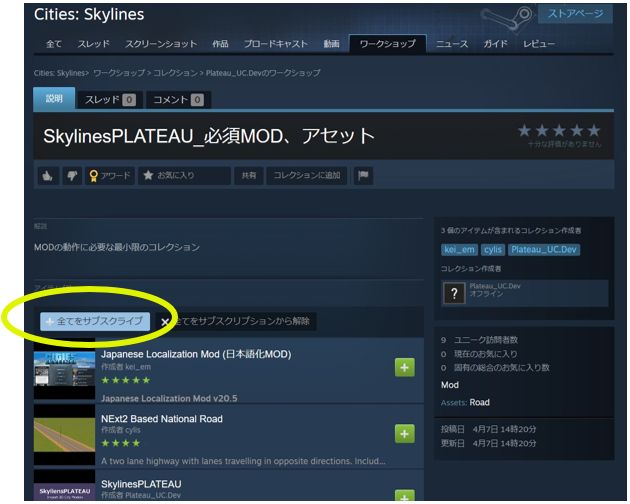Click Plateau_UC.Devのワークショップ breadcrumb
This screenshot has width=630, height=504.
point(263,73)
